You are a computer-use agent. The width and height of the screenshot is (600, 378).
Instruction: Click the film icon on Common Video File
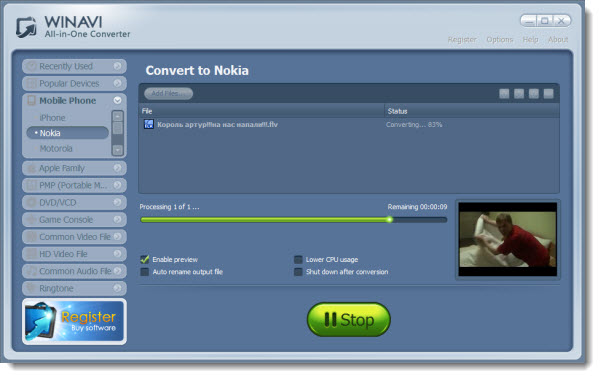32,237
